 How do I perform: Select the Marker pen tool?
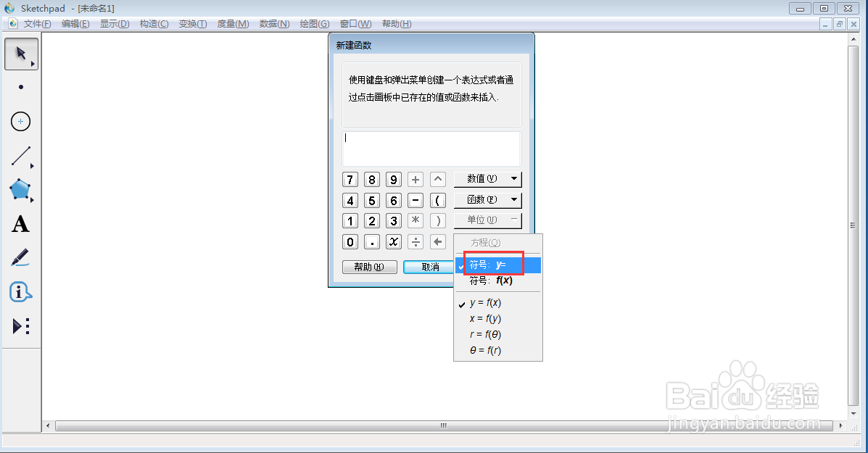(x=21, y=258)
